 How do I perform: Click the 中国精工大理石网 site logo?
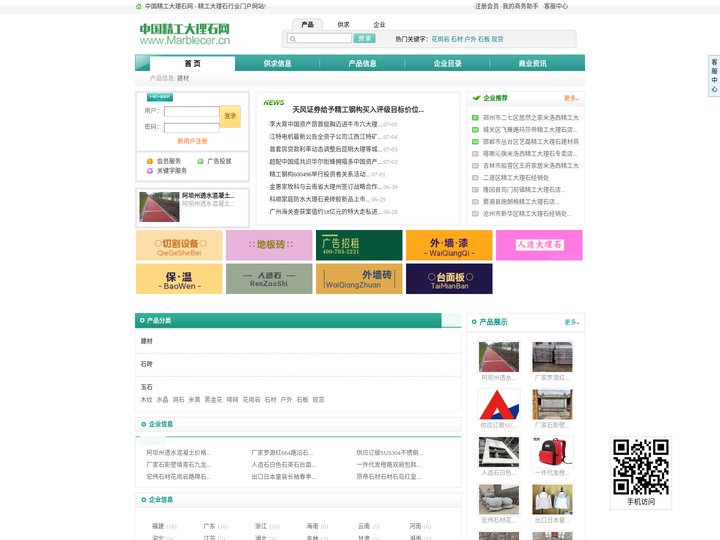(185, 34)
